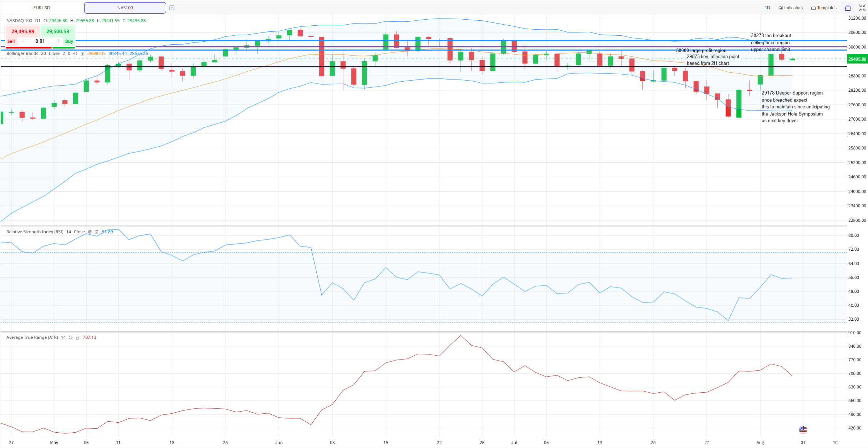This screenshot has width=868, height=448.
Task: Open Bollinger Bands settings gear
Action: tap(75, 54)
